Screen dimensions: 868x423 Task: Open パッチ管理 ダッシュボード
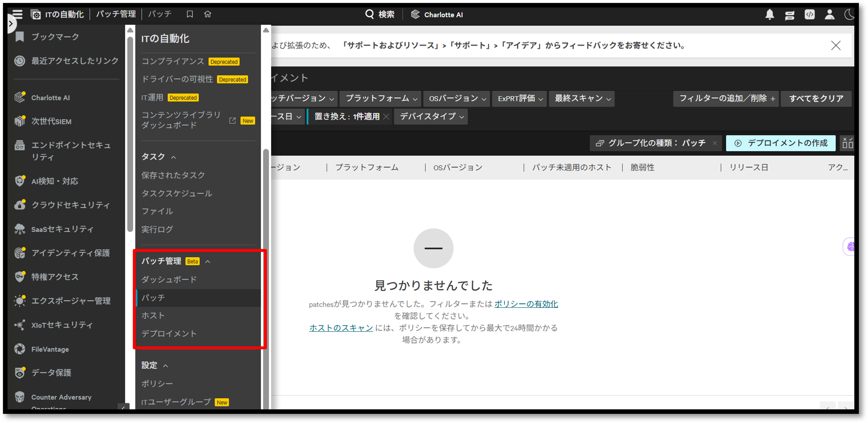tap(169, 280)
